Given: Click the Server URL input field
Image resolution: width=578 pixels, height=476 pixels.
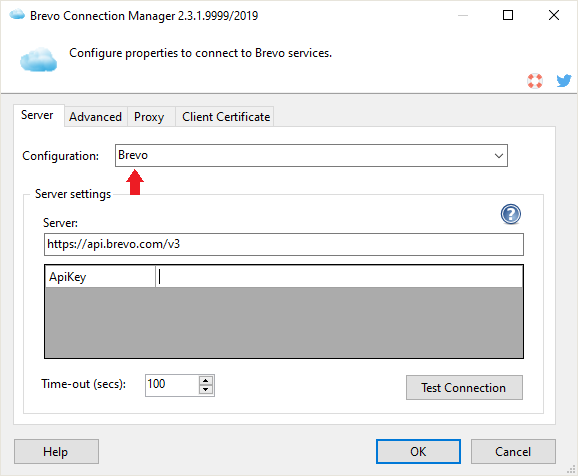Looking at the screenshot, I should coord(283,244).
